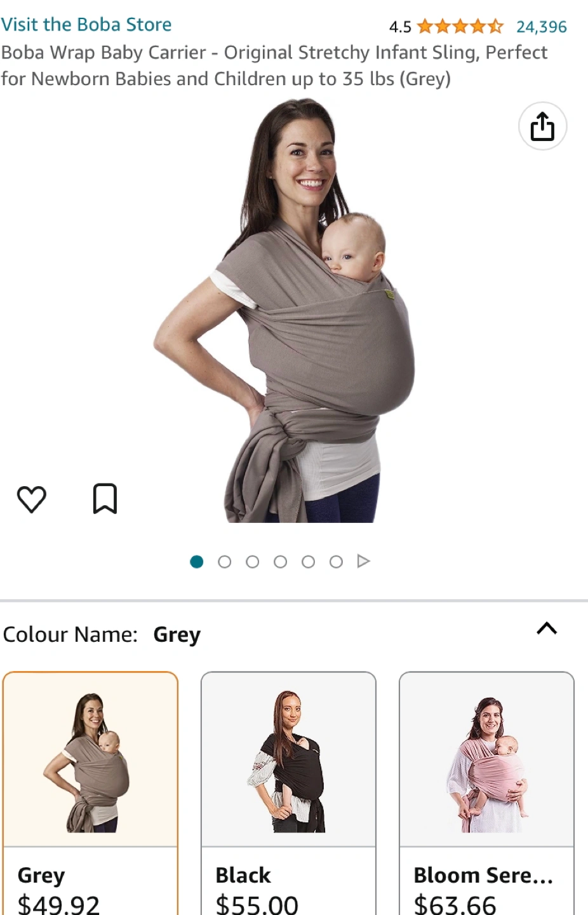Screen dimensions: 588x915
Task: Jump to second image carousel dot
Action: 225,562
